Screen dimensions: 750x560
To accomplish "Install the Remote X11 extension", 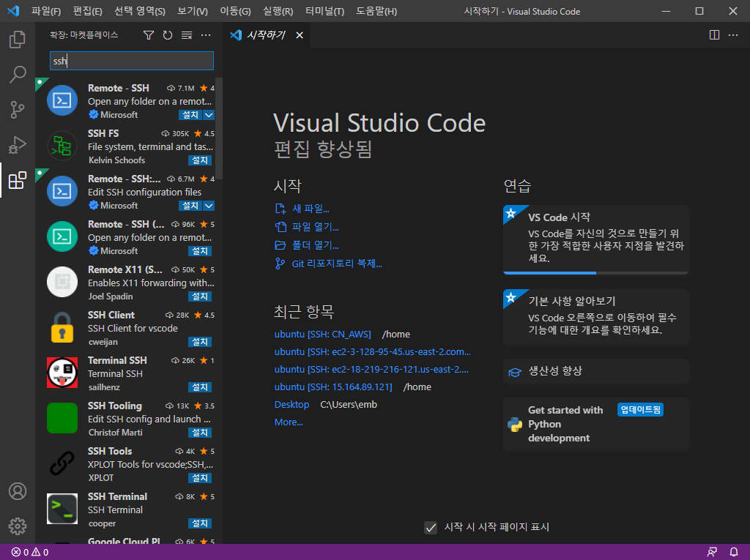I will 200,296.
